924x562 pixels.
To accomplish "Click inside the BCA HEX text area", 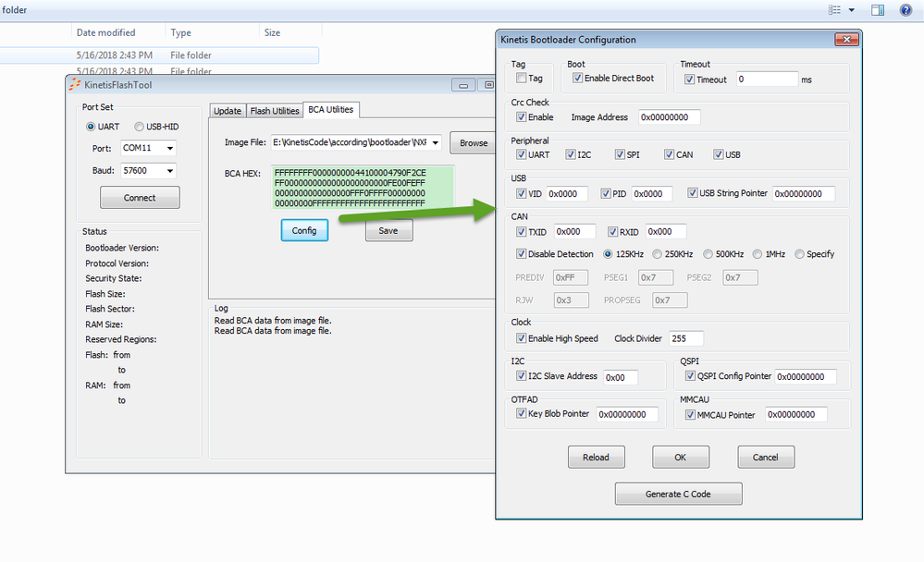I will click(x=363, y=188).
